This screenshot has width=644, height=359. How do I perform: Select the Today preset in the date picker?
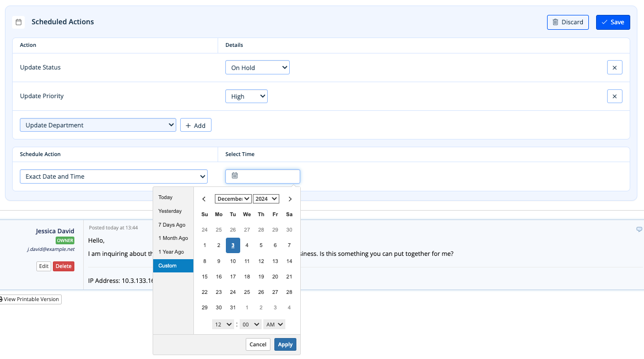coord(165,197)
